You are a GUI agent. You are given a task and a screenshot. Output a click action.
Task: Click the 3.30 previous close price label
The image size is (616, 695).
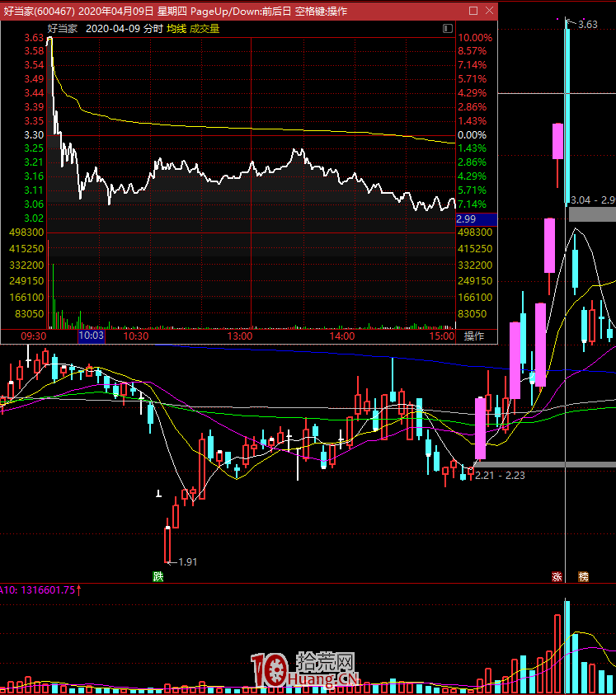[34, 134]
